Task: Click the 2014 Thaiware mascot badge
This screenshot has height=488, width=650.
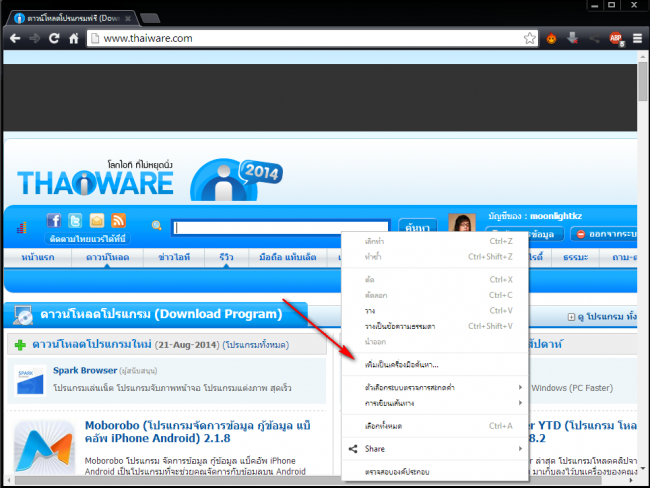Action: (x=236, y=180)
